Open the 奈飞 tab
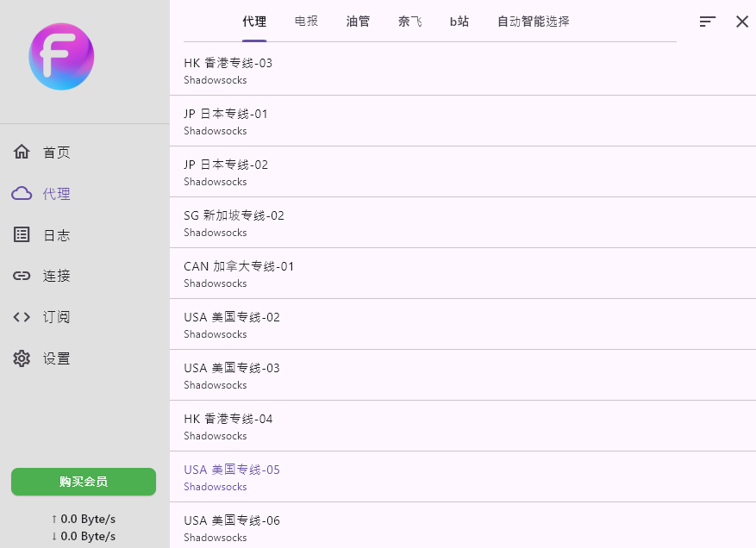This screenshot has width=756, height=548. click(x=409, y=22)
